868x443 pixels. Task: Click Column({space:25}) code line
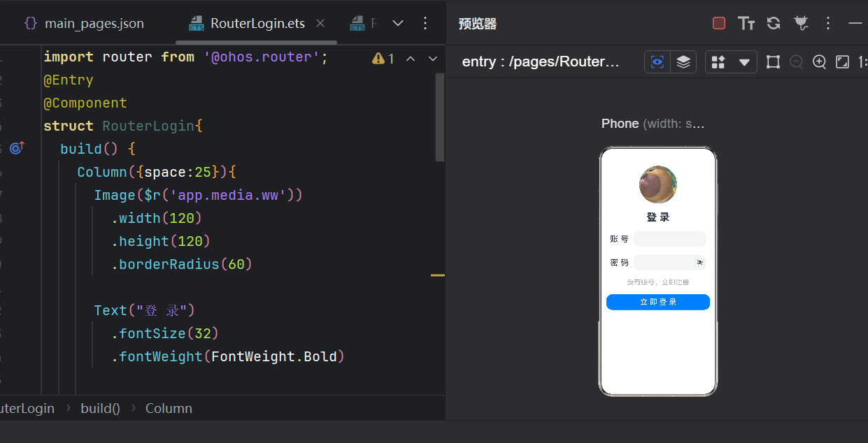[157, 172]
